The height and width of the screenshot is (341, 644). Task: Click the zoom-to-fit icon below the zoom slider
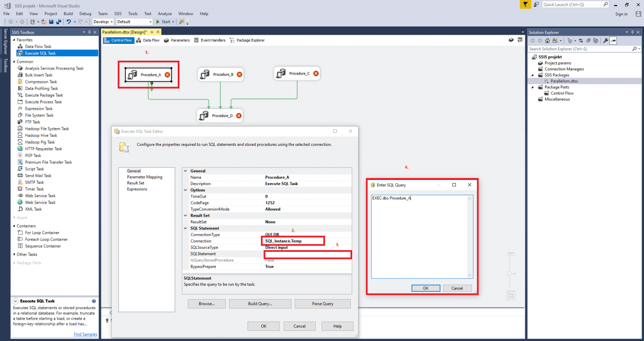coord(511,296)
